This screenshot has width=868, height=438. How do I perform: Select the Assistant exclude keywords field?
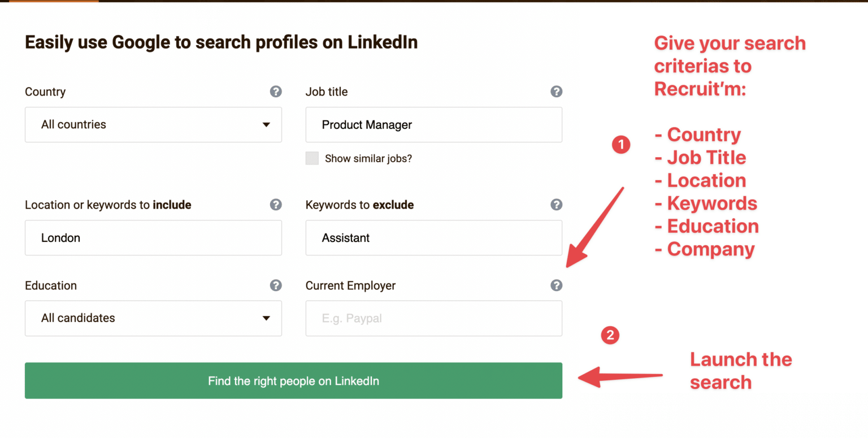[x=433, y=237]
